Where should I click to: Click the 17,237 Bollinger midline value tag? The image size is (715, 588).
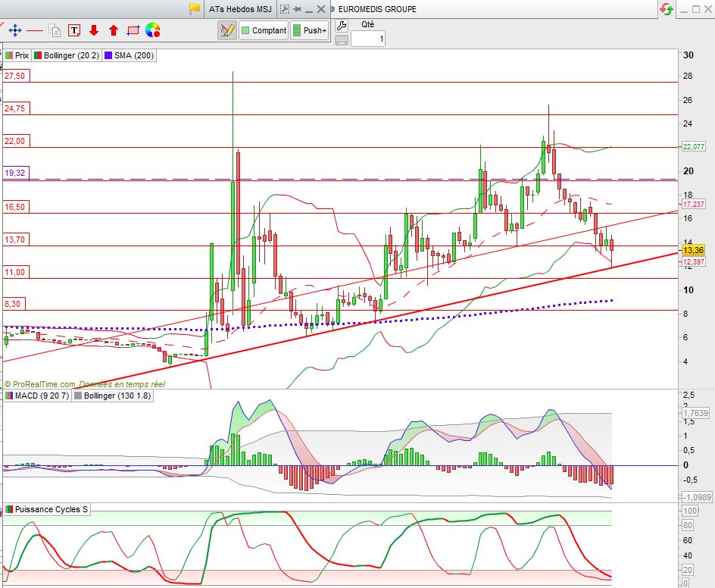[x=693, y=205]
